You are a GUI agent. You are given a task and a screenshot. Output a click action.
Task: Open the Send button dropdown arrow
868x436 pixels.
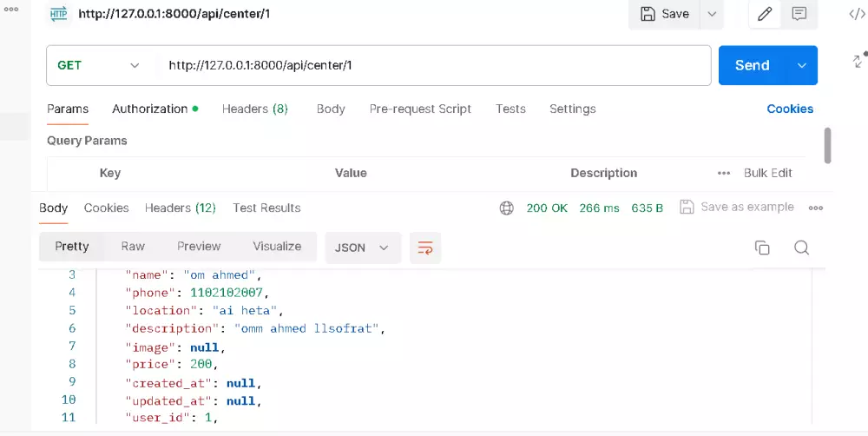[801, 65]
